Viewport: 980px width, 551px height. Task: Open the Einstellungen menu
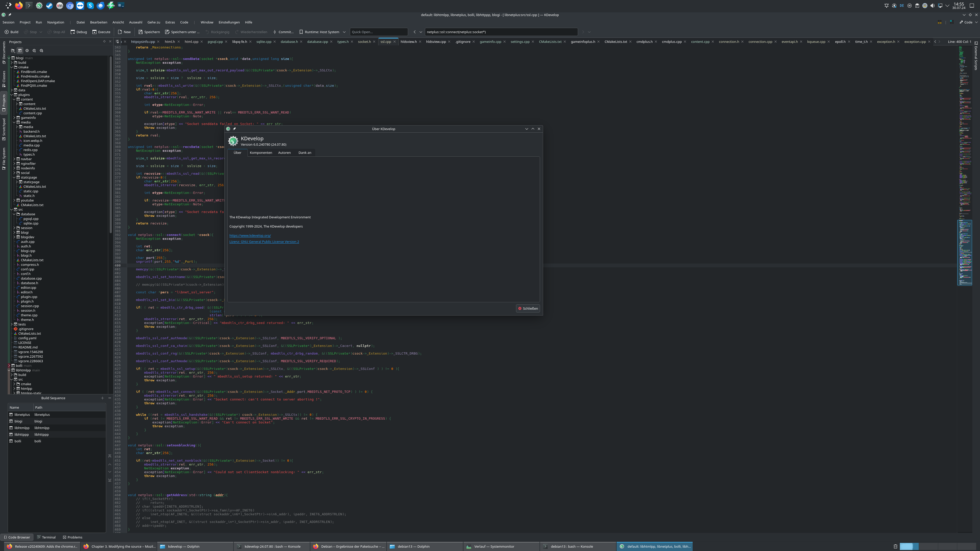pos(229,22)
